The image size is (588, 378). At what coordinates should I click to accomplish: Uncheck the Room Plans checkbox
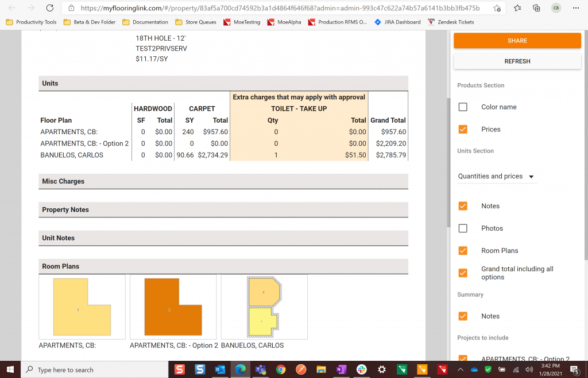tap(463, 251)
